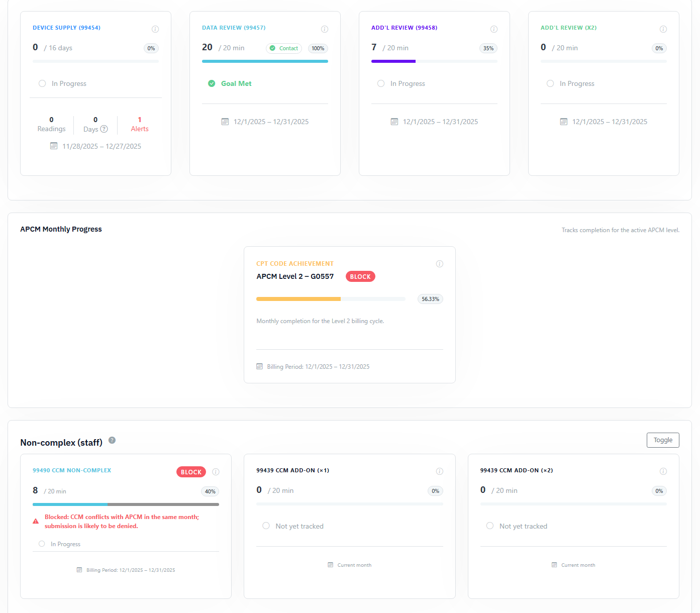Select In Progress radio on 99458 review card
Screen dimensions: 700x613
pos(381,83)
